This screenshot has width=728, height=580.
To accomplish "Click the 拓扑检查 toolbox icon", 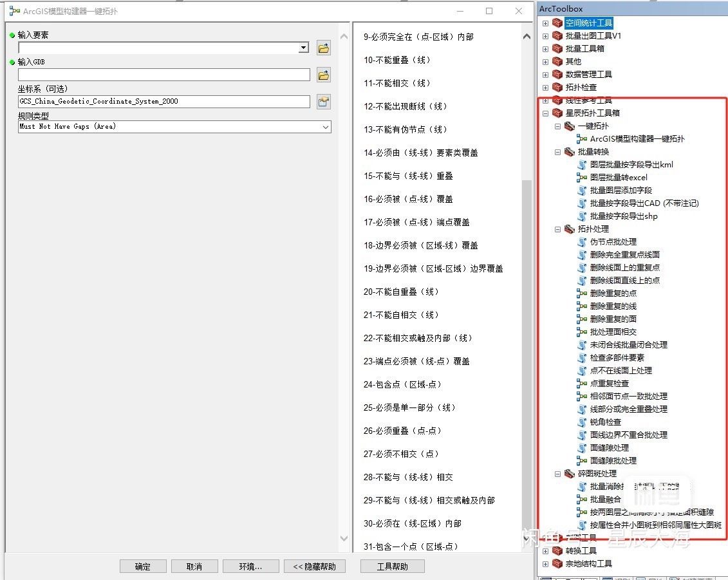I will [x=557, y=88].
